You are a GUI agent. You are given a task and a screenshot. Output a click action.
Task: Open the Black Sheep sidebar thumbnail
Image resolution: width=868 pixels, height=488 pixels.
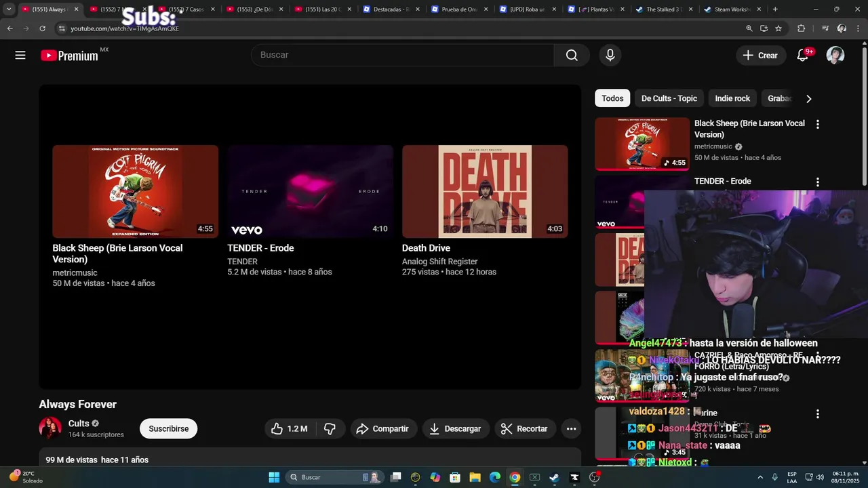642,144
